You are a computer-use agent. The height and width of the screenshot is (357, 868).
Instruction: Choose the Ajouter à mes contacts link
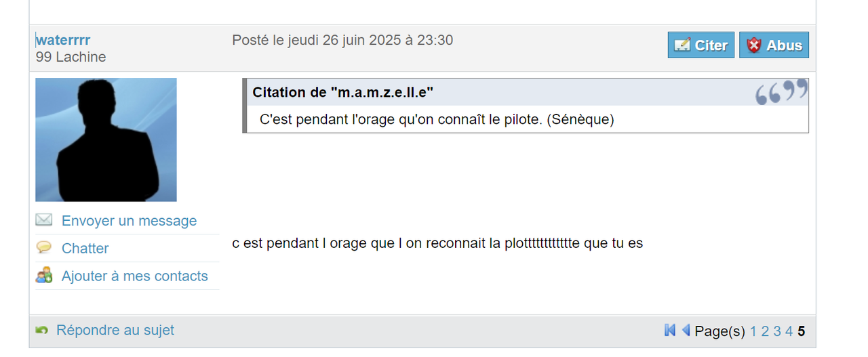(134, 276)
